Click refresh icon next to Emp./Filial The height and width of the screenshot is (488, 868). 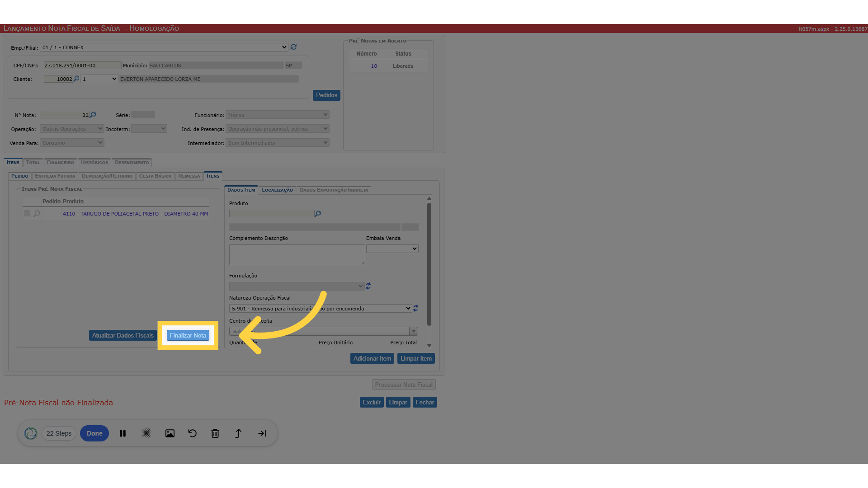pyautogui.click(x=293, y=47)
